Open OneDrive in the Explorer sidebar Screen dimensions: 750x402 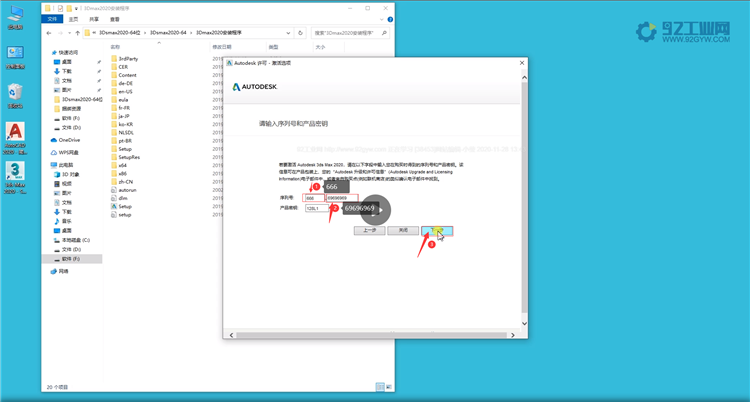click(66, 140)
